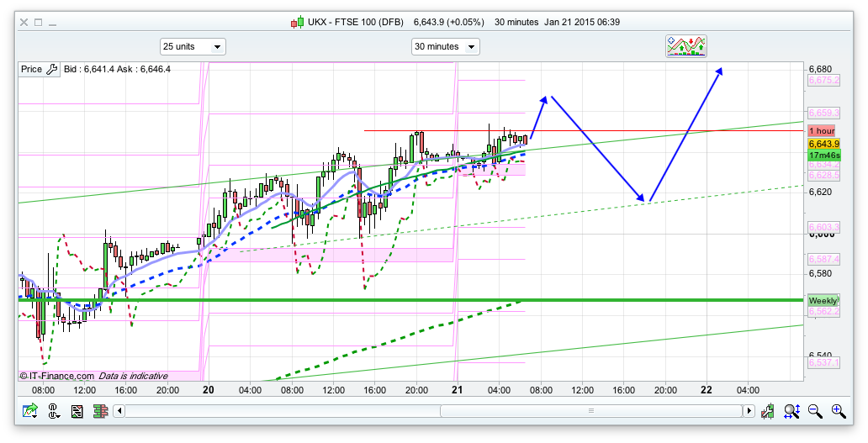Click the chain link charts icon
This screenshot has height=443, width=868.
(x=54, y=411)
